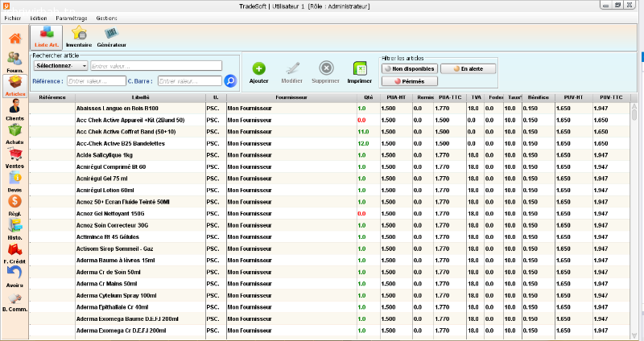644x341 pixels.
Task: Click the Référence input field
Action: 97,81
